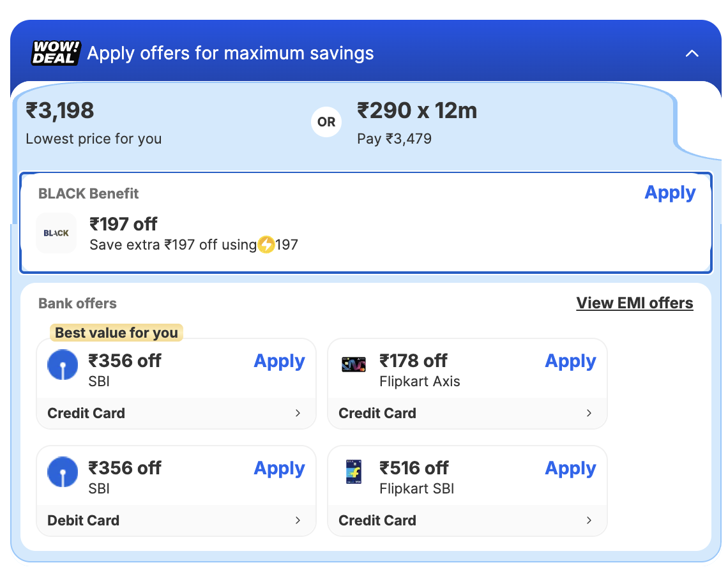Click the WOW! DEAL badge icon
This screenshot has height=572, width=728.
tap(56, 53)
